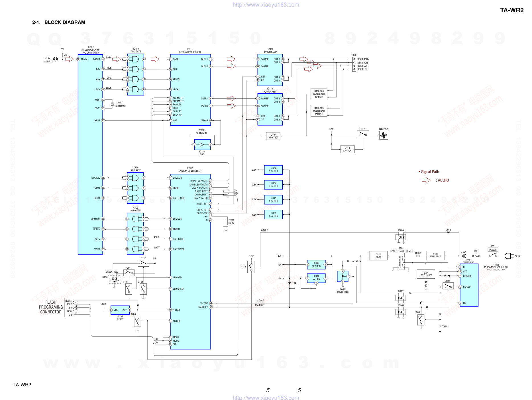Click the IC104 2.5V REG block

pos(273,185)
